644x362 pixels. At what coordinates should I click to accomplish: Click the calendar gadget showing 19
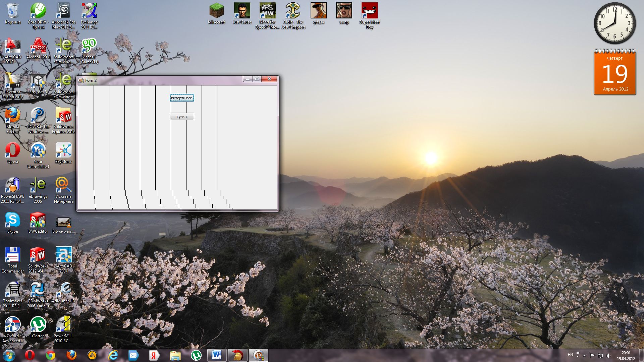(x=615, y=72)
